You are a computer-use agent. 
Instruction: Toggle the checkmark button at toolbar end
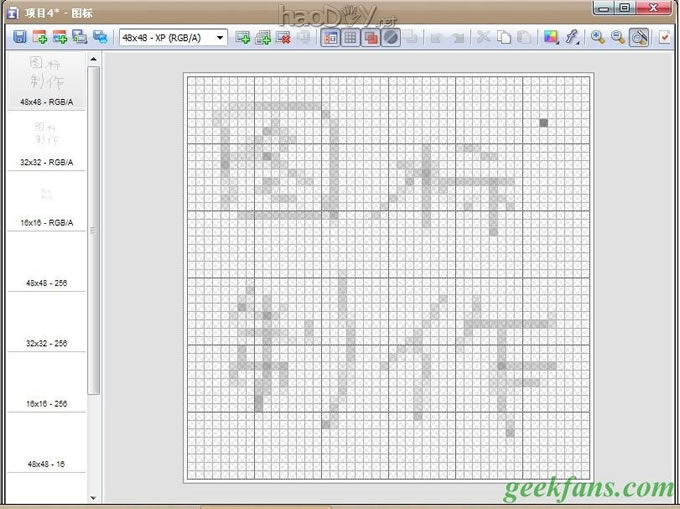[665, 37]
